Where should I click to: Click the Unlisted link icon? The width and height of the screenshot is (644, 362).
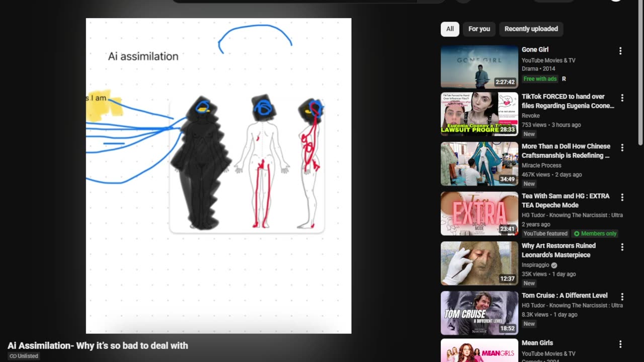(13, 356)
